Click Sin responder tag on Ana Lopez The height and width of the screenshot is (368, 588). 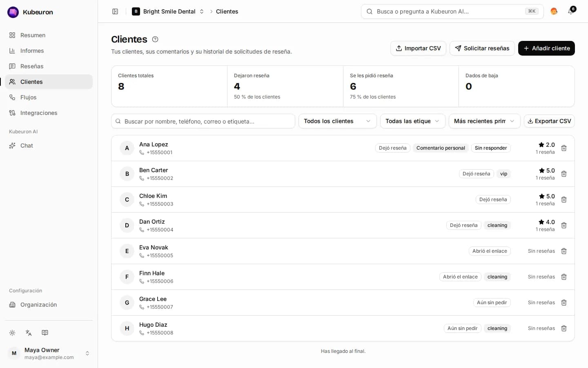coord(491,148)
